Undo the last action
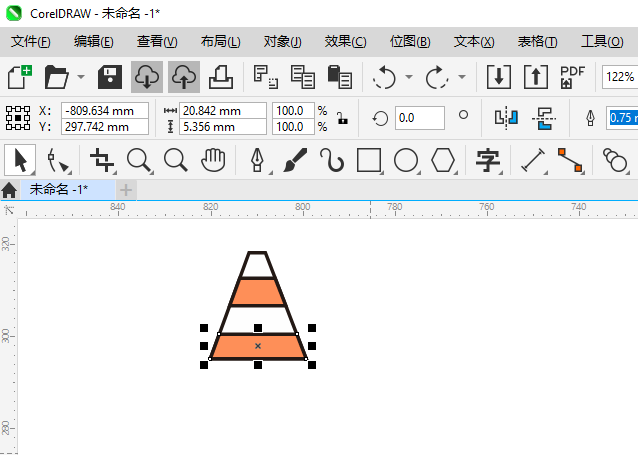The image size is (638, 455). [x=384, y=77]
